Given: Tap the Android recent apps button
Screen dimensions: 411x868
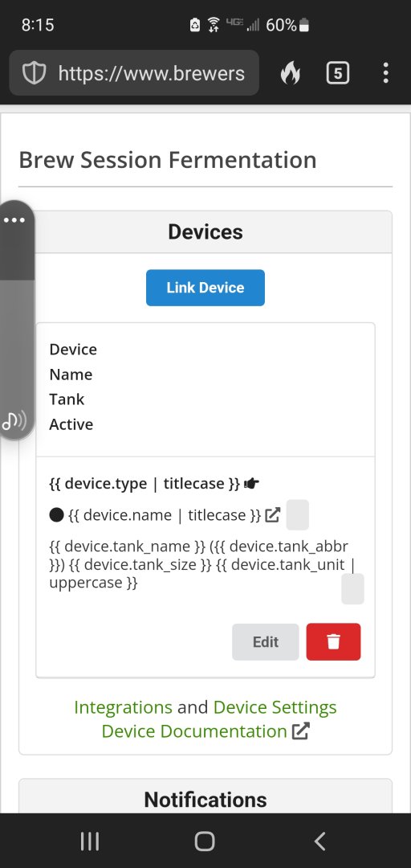Looking at the screenshot, I should click(90, 841).
